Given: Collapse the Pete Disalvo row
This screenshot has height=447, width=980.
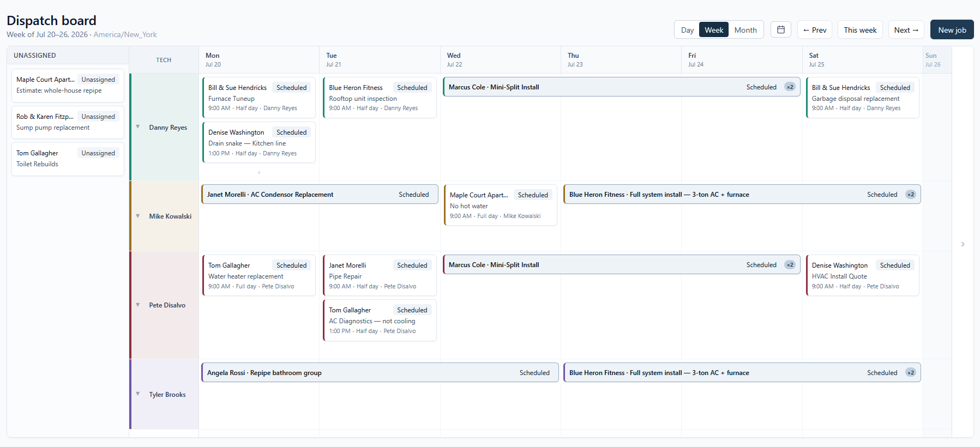Looking at the screenshot, I should coord(137,305).
